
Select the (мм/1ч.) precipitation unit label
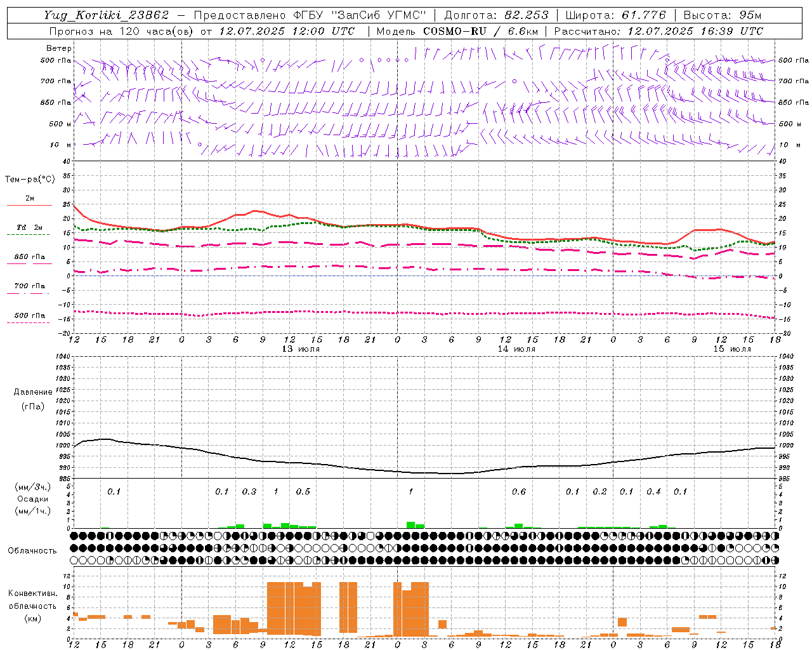tap(32, 511)
